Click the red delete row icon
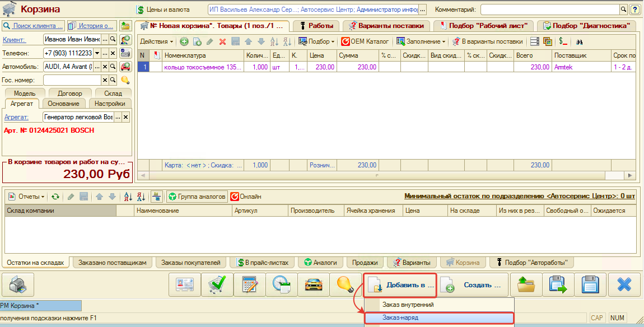Viewport: 644px width, 327px height. (222, 41)
